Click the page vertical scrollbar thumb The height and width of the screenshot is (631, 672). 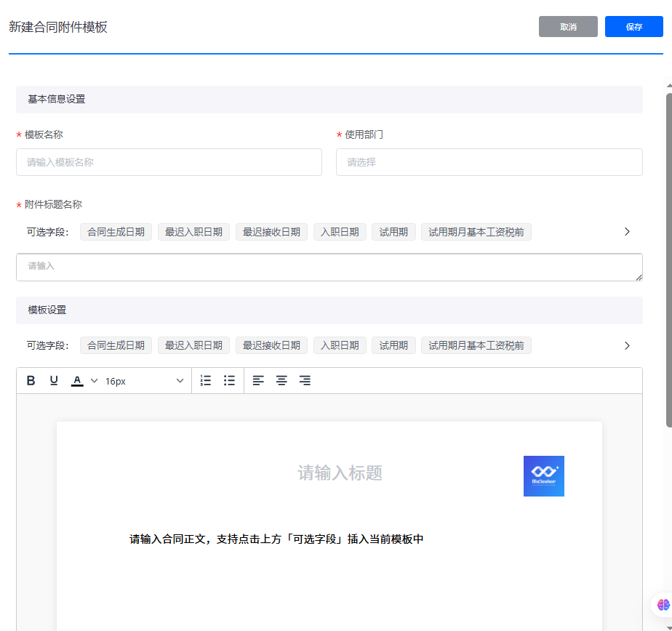pyautogui.click(x=668, y=260)
